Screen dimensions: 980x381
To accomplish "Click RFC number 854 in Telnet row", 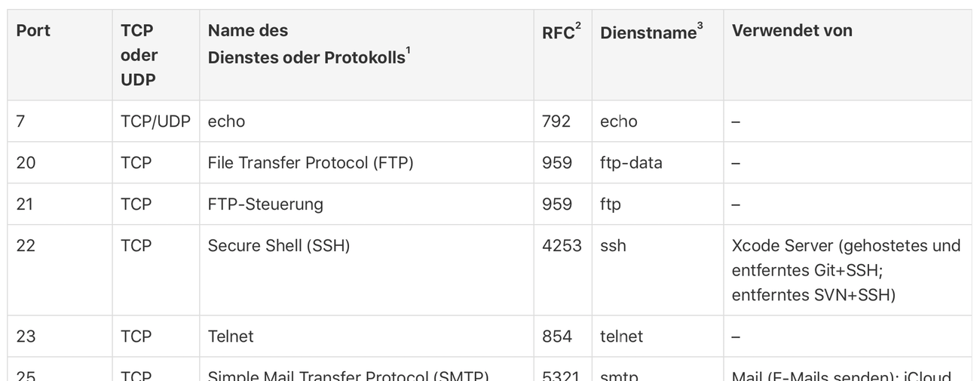I will pos(557,336).
